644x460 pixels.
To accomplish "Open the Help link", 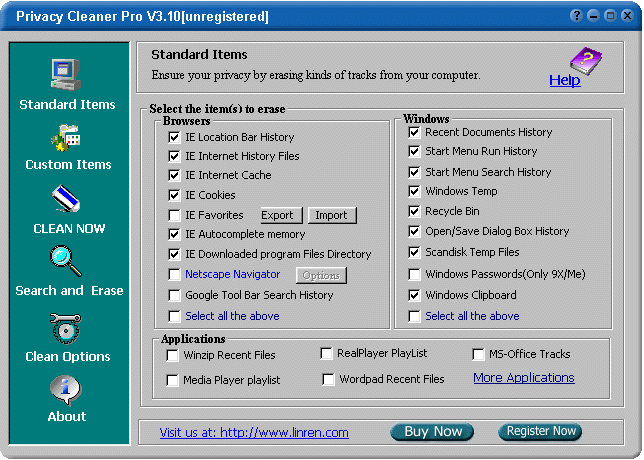I will (x=565, y=80).
